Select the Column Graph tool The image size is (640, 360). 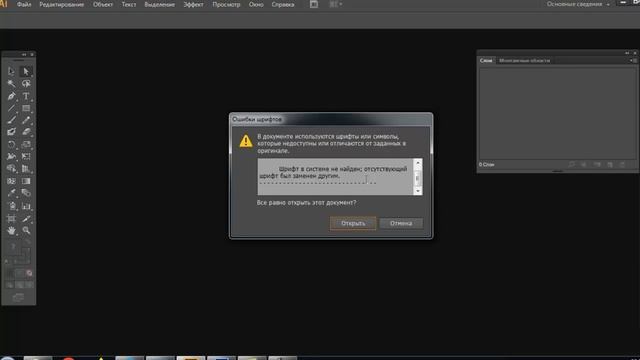[x=26, y=206]
